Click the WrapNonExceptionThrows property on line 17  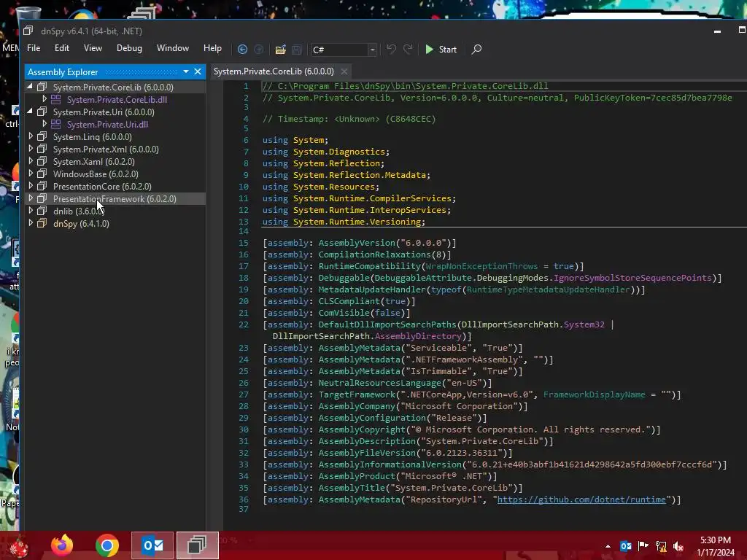click(x=481, y=266)
